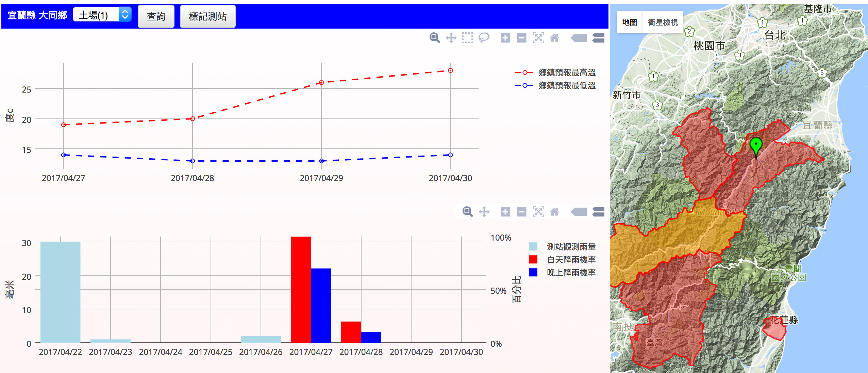Viewport: 868px width, 373px height.
Task: Click compare data hover icon above temperature chart
Action: click(x=598, y=38)
